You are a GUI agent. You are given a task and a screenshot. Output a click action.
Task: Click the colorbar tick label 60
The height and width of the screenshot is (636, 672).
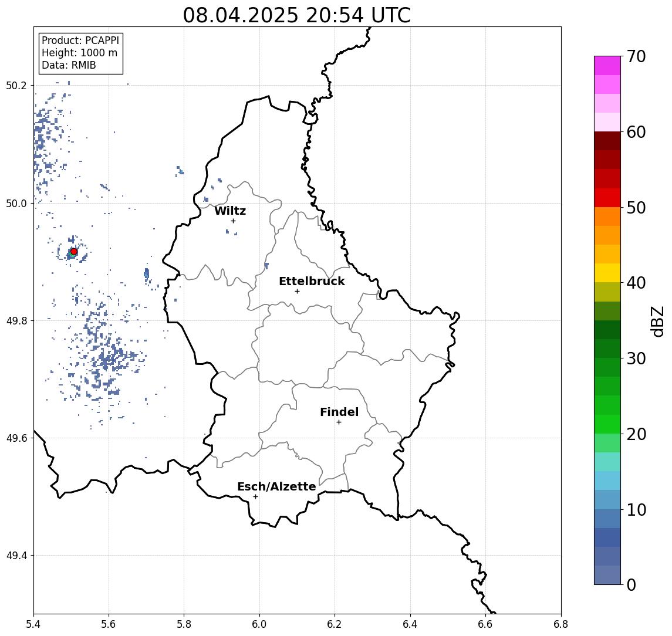tap(636, 132)
